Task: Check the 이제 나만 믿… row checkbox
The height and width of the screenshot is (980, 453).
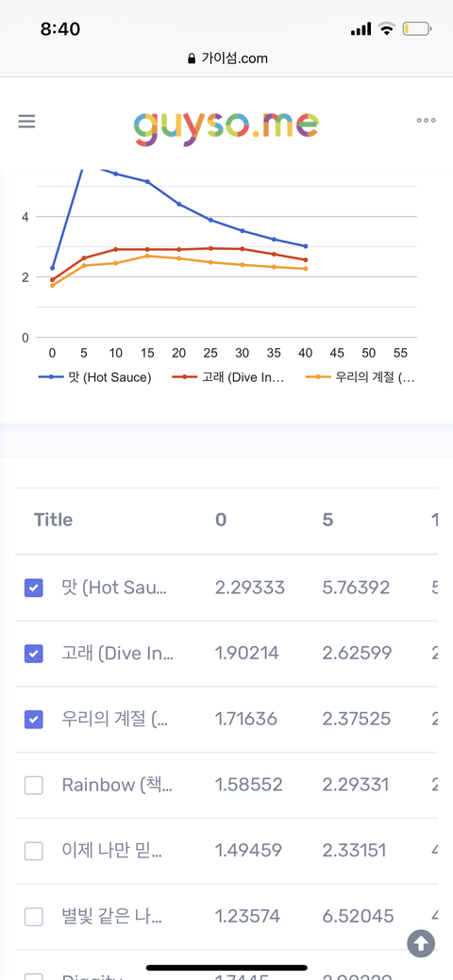Action: (x=34, y=851)
